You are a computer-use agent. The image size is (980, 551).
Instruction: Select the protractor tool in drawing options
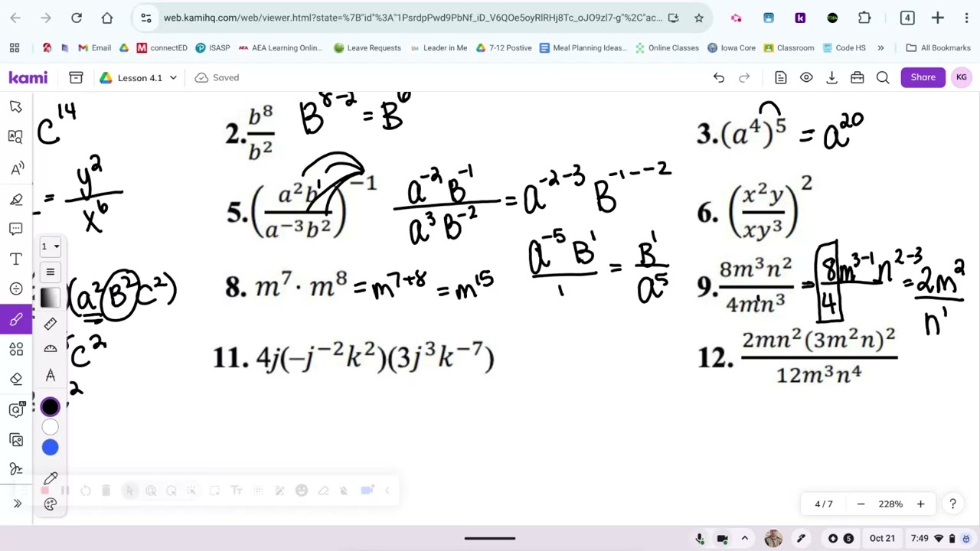point(51,349)
